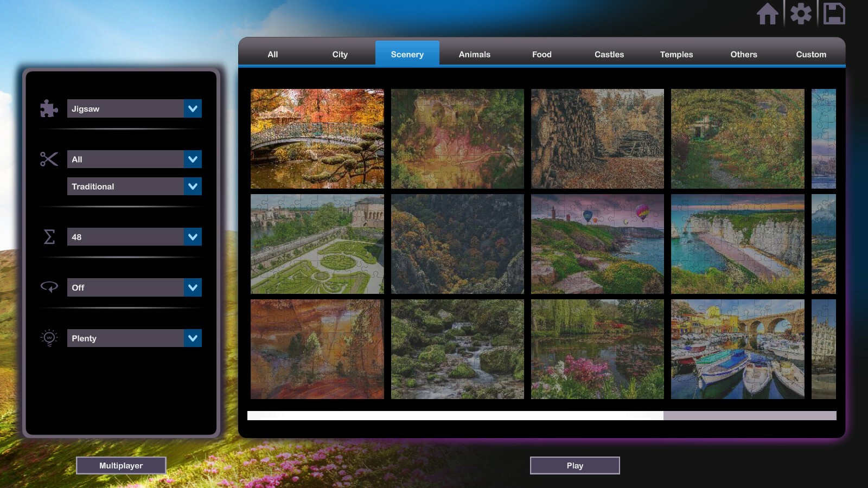Viewport: 868px width, 488px height.
Task: Click the puzzle list scrollbar
Action: click(x=456, y=415)
